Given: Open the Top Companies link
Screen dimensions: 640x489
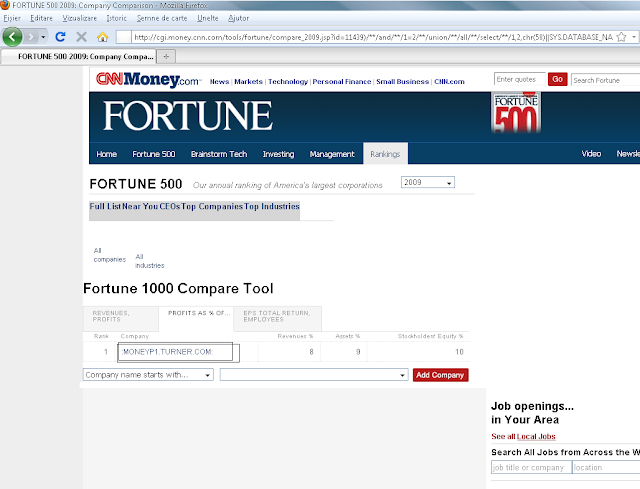Looking at the screenshot, I should (212, 206).
